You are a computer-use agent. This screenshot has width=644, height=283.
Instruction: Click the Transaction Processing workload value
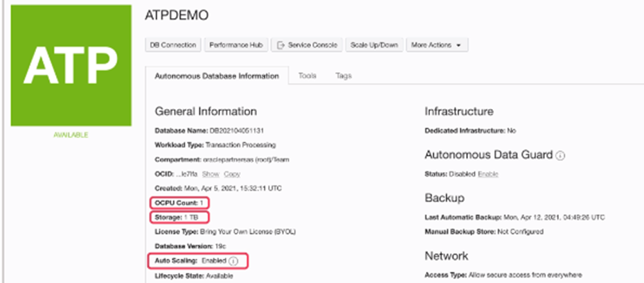pyautogui.click(x=240, y=145)
